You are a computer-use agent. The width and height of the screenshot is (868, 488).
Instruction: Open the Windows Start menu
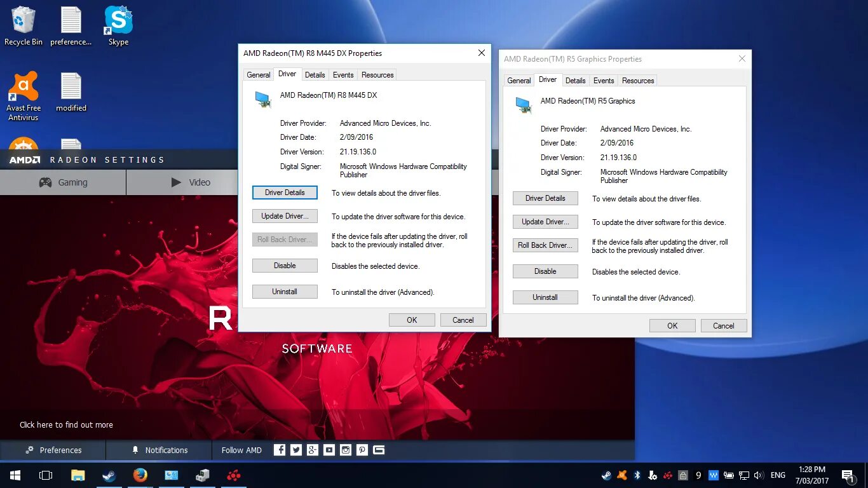pyautogui.click(x=15, y=475)
